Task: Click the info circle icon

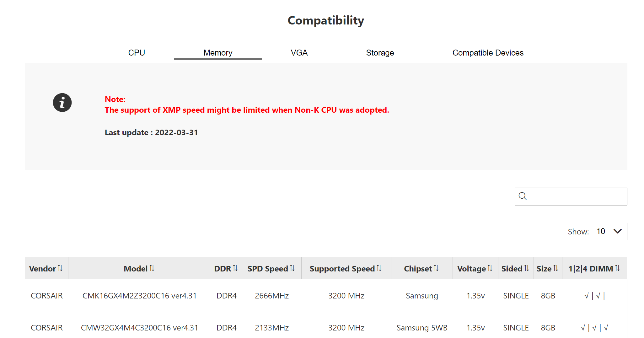Action: tap(62, 103)
